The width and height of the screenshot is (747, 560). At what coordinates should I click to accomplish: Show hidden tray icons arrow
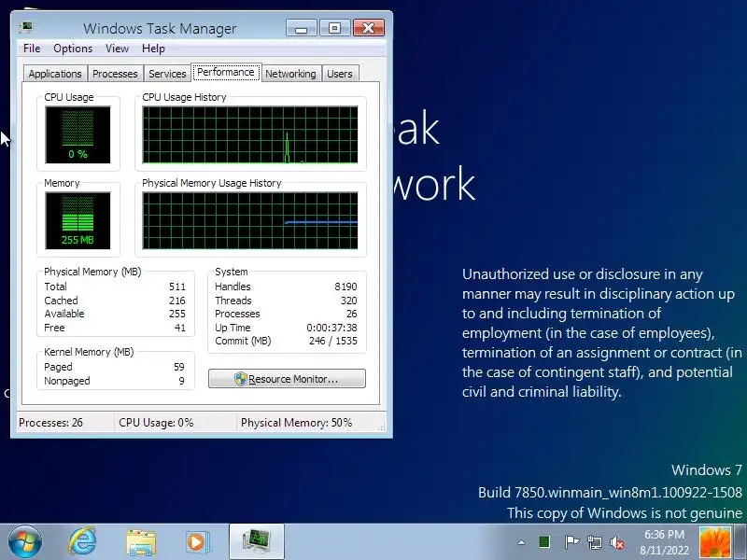[x=521, y=542]
